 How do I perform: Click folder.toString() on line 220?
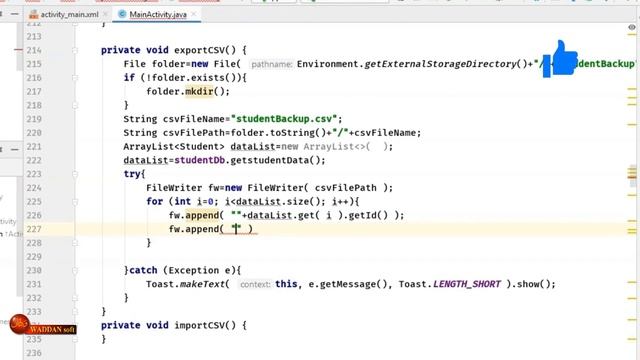tap(278, 133)
